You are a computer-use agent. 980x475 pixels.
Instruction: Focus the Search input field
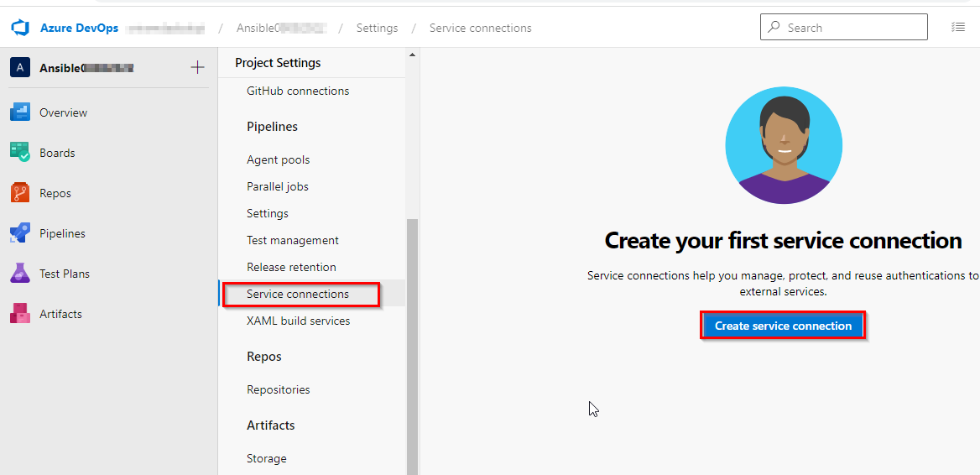[x=844, y=28]
